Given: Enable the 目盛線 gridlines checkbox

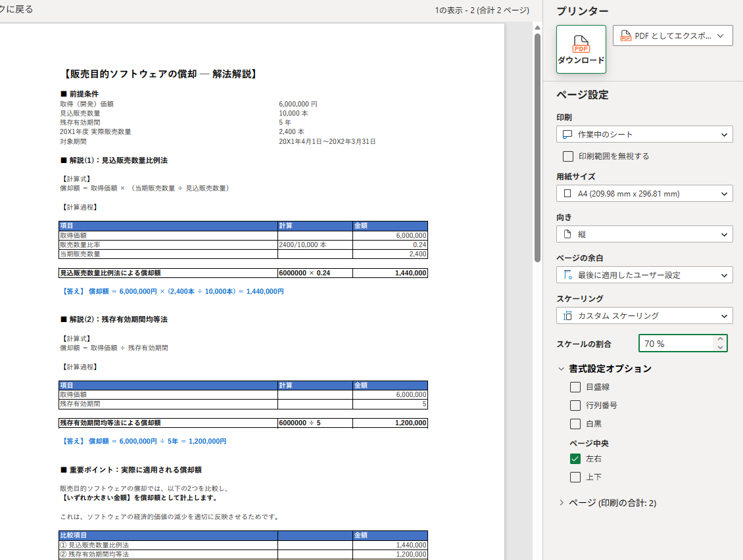Looking at the screenshot, I should (x=575, y=387).
